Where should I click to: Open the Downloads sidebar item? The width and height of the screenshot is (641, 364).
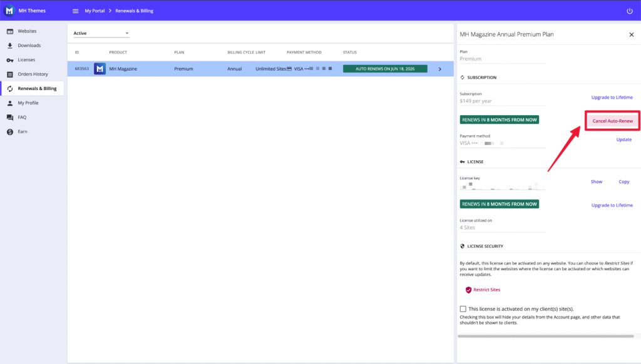tap(29, 46)
